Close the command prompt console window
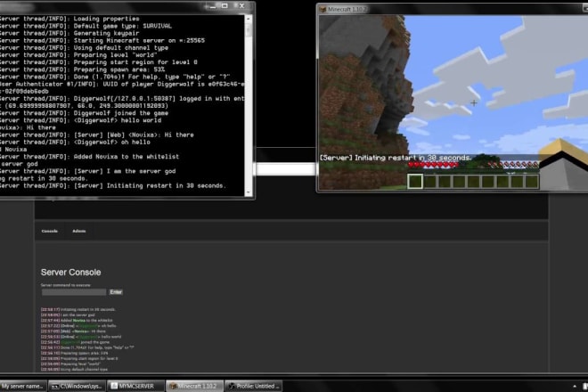 [241, 5]
